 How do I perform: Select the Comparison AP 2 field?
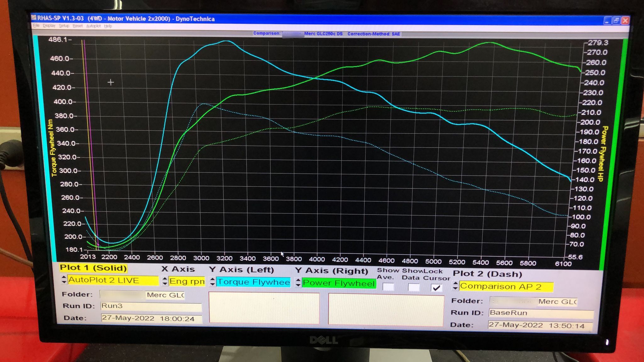pyautogui.click(x=506, y=286)
